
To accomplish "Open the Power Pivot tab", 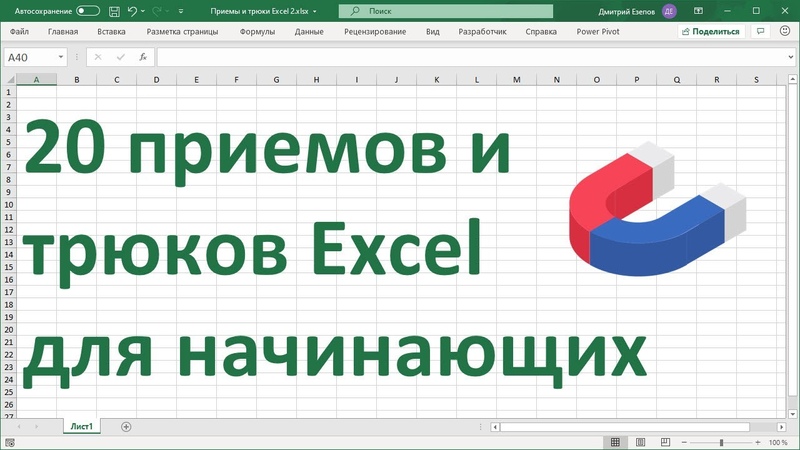I will click(x=597, y=32).
